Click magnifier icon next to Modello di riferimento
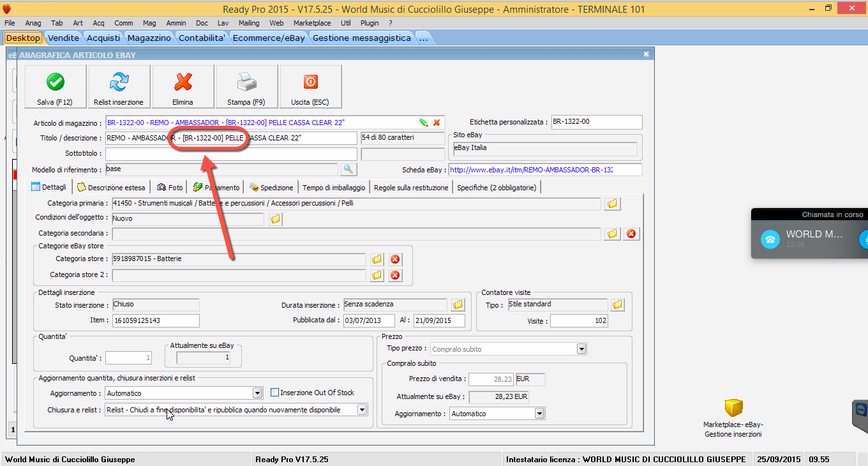 click(x=348, y=169)
